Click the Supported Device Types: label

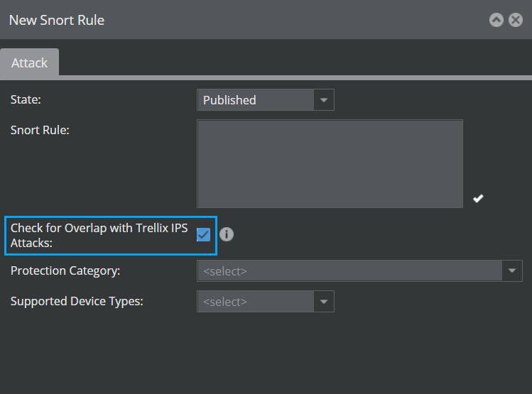77,302
